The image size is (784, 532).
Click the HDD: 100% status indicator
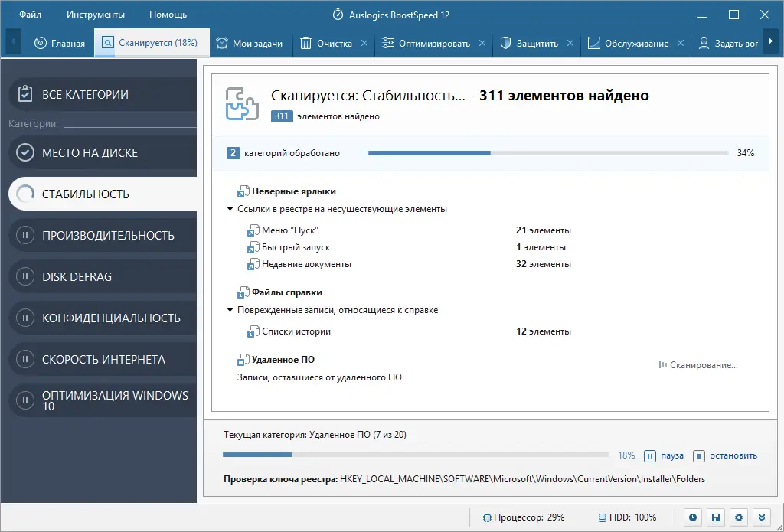click(626, 517)
